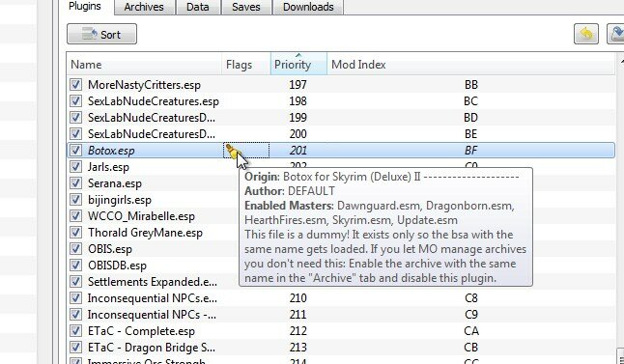
Task: Select the SexLabNudeCreatures.esp row name
Action: pos(154,101)
